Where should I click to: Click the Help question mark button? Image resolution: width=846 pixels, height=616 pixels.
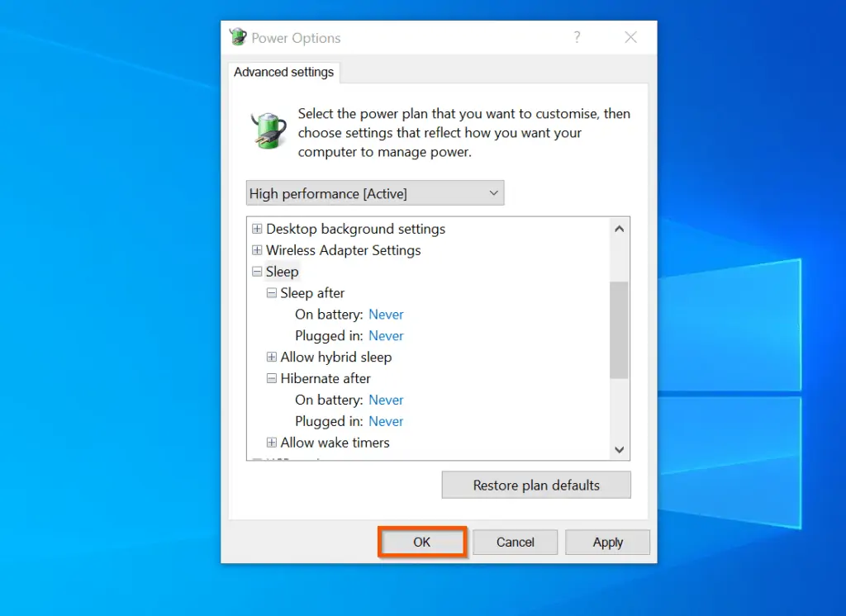(x=577, y=37)
